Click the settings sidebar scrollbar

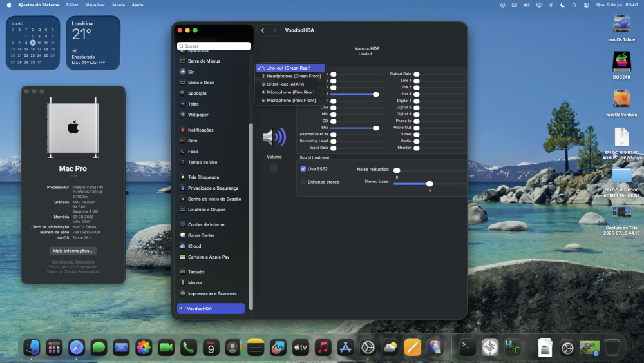point(251,217)
